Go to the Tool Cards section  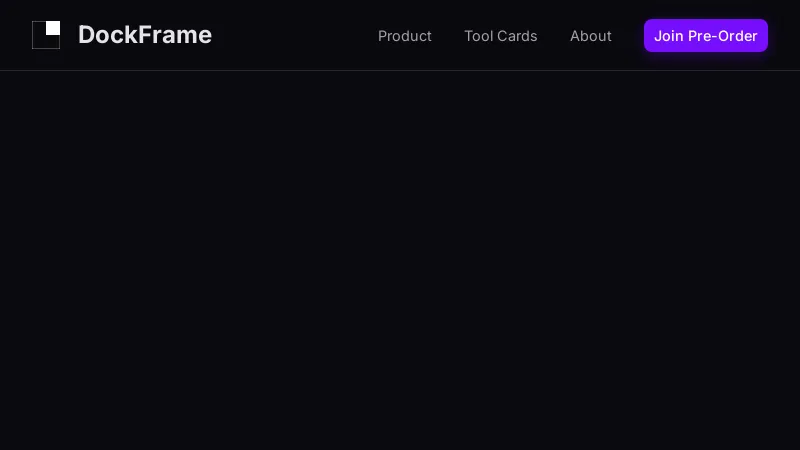point(500,36)
